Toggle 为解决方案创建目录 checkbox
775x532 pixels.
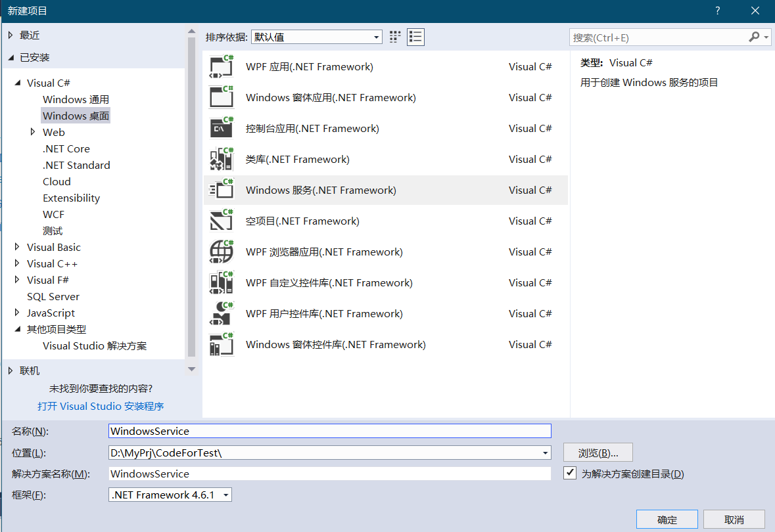tap(570, 474)
